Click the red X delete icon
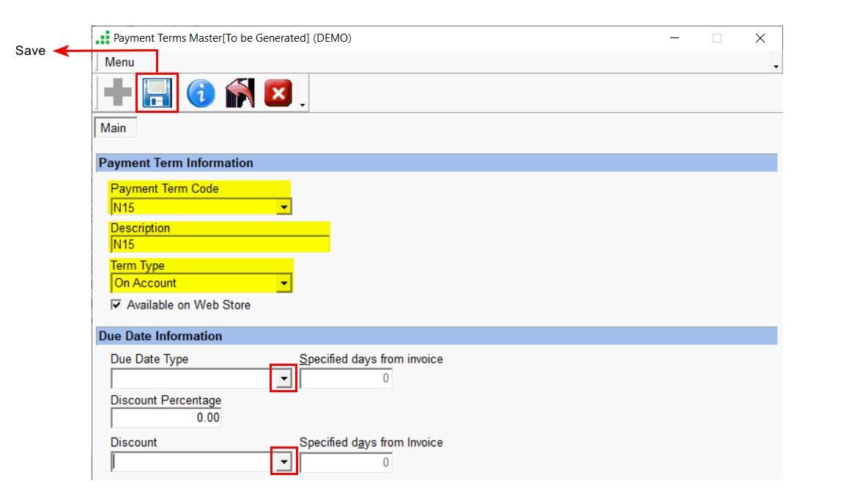Screen dimensions: 868x500 [x=278, y=93]
